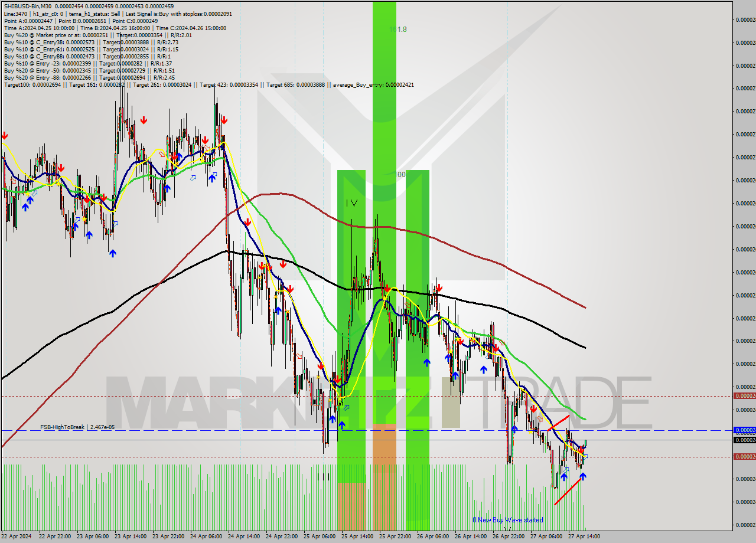Viewport: 756px width, 543px height.
Task: Click the black current-price tag on the axis
Action: 744,440
